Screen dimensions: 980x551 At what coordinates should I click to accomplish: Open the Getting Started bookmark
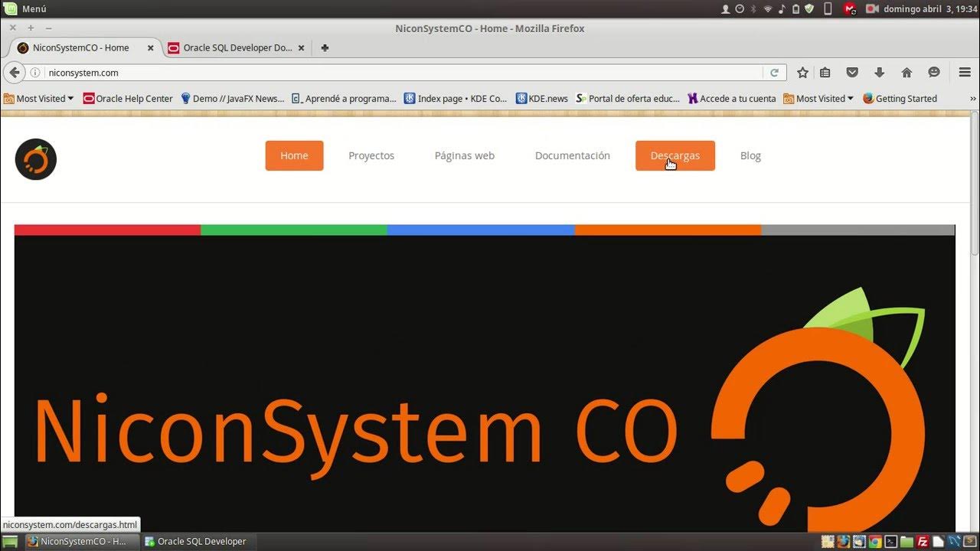pos(900,99)
